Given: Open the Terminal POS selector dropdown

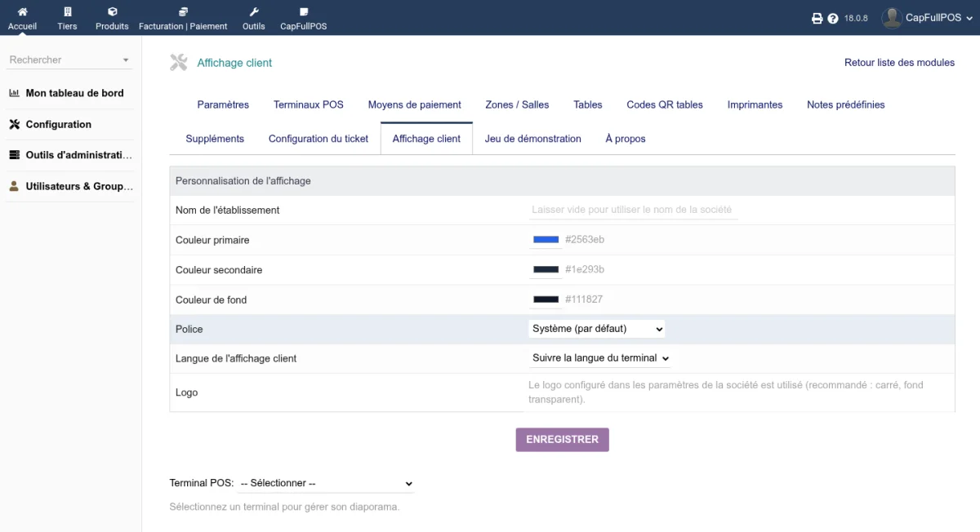Looking at the screenshot, I should tap(326, 483).
